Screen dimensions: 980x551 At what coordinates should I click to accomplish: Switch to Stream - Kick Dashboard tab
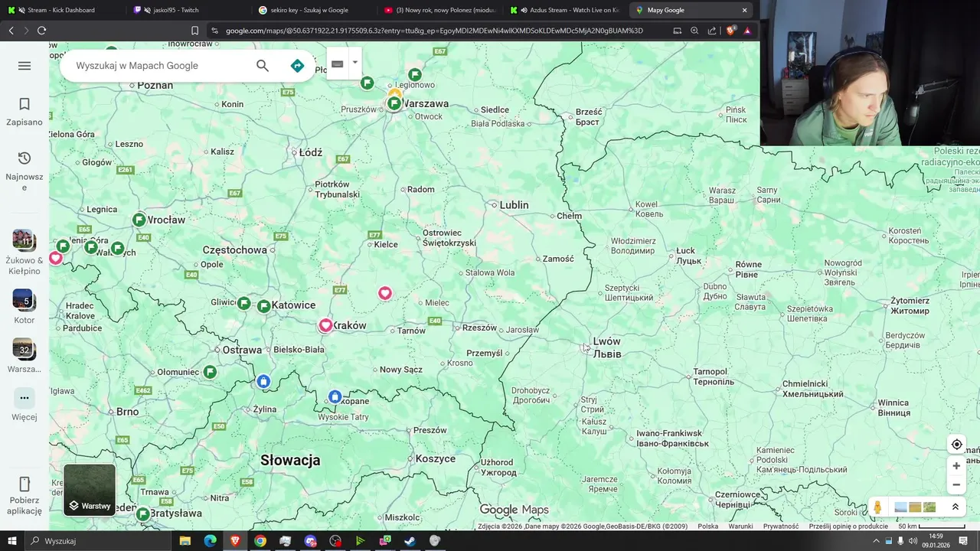(x=61, y=10)
